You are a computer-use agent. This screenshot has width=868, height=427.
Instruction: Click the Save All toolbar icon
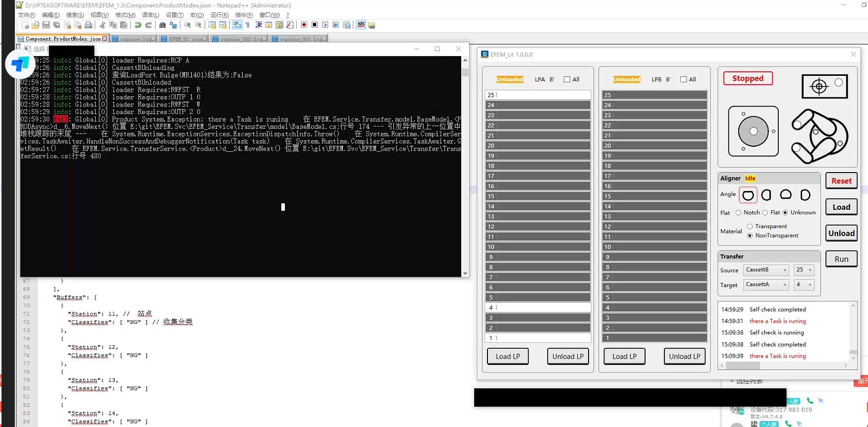click(56, 25)
